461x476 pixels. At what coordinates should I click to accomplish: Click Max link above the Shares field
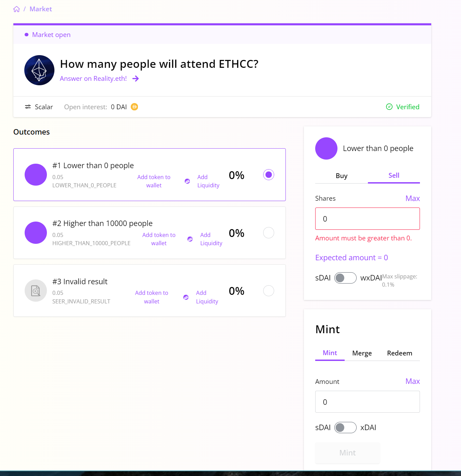[412, 199]
